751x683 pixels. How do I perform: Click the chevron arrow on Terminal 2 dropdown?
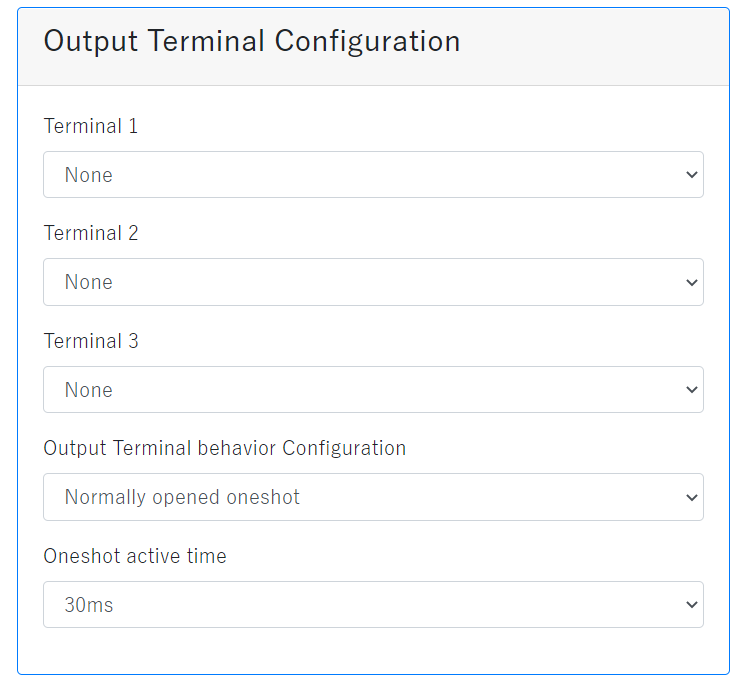tap(691, 282)
